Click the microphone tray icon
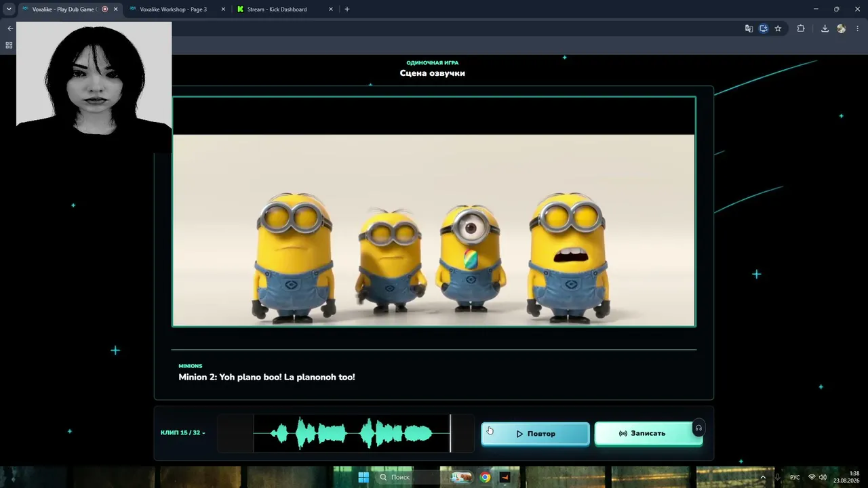Image resolution: width=868 pixels, height=488 pixels. [778, 477]
